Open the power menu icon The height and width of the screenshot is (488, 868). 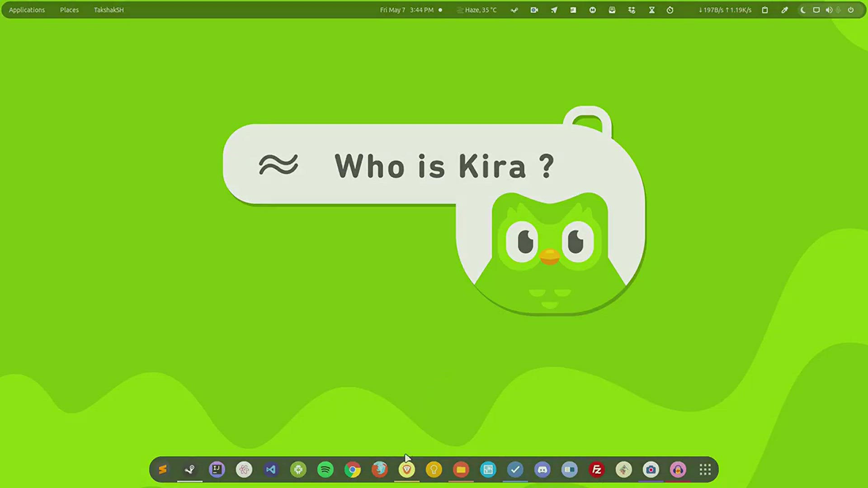point(851,10)
